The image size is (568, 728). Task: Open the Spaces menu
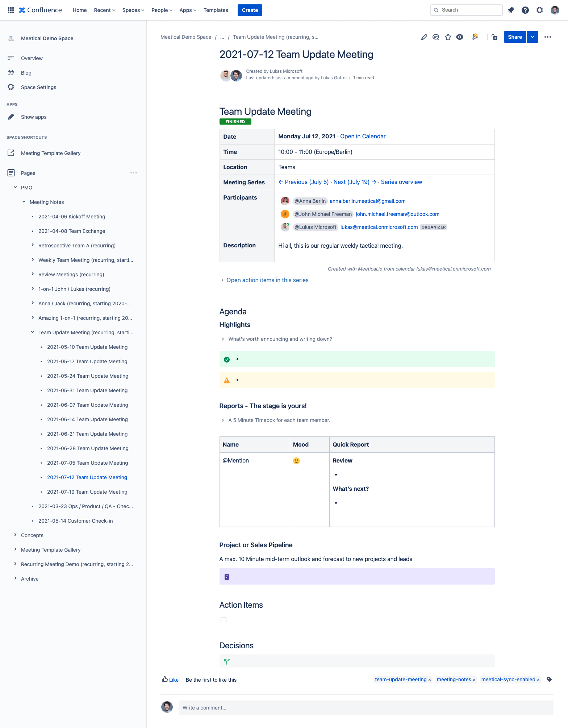[x=133, y=10]
